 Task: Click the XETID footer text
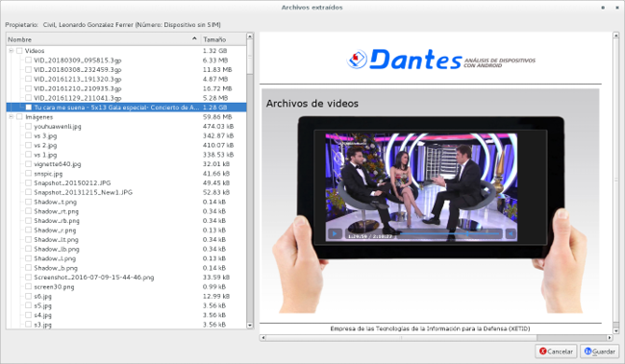tap(430, 328)
